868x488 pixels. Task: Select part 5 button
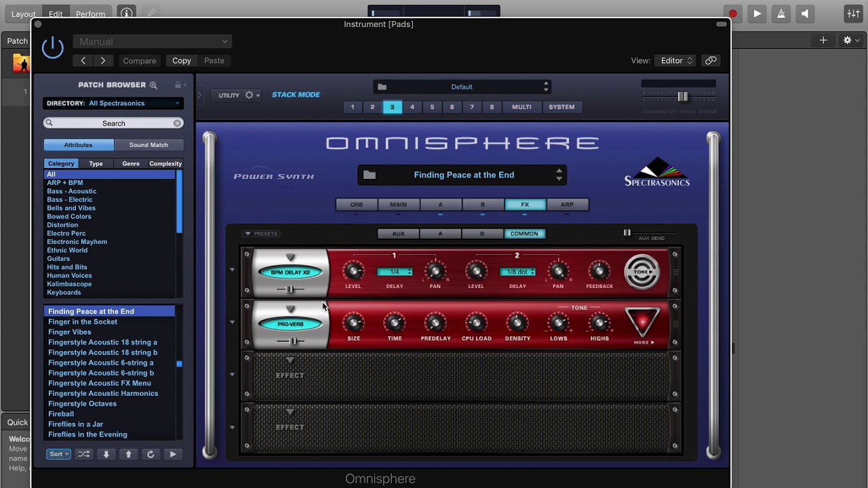point(432,107)
